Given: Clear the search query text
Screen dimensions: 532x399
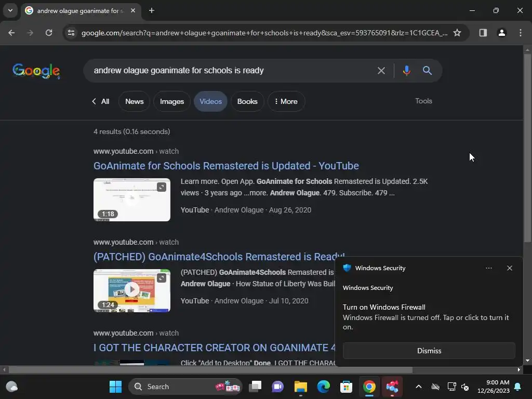Looking at the screenshot, I should point(381,71).
